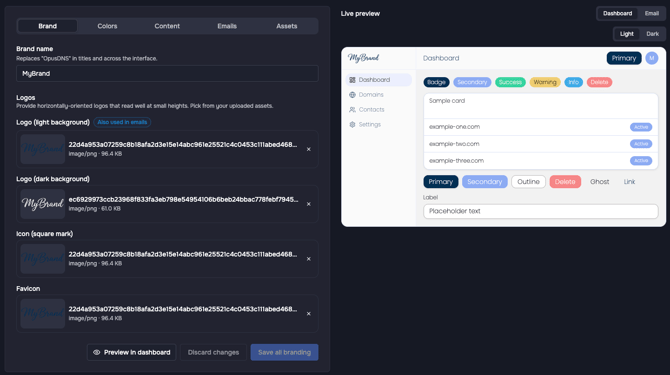This screenshot has height=375, width=670.
Task: Click Active badge for example-two.com
Action: (x=641, y=144)
